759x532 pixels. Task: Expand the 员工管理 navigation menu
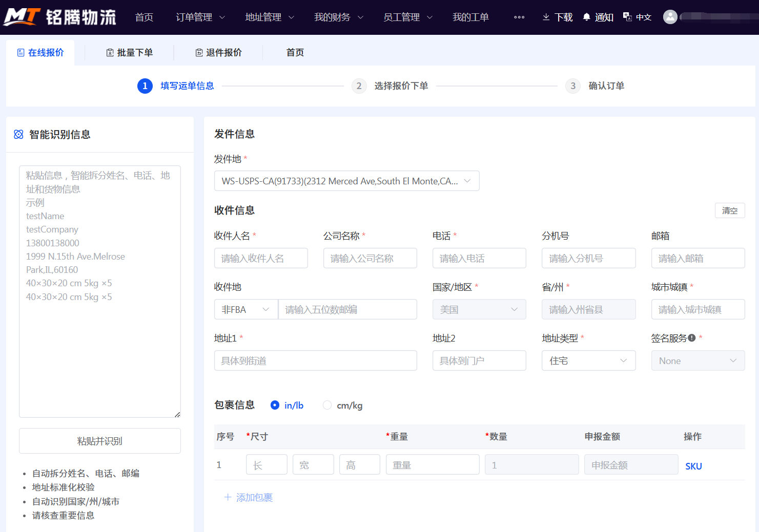tap(408, 17)
